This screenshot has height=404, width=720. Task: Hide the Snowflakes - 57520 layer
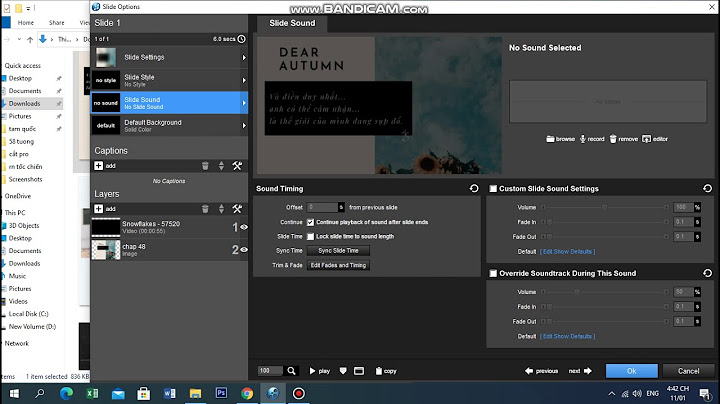pos(244,227)
